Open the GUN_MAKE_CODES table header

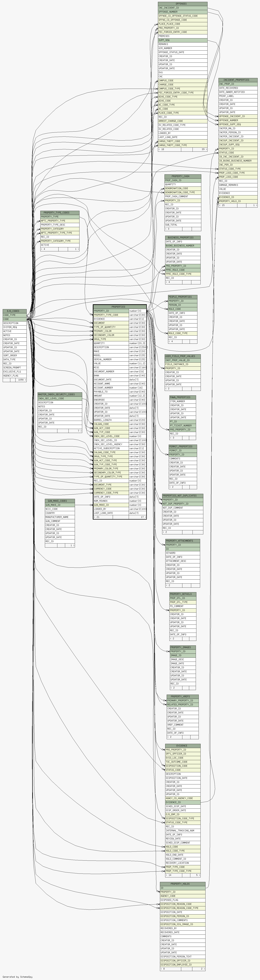pyautogui.click(x=60, y=501)
